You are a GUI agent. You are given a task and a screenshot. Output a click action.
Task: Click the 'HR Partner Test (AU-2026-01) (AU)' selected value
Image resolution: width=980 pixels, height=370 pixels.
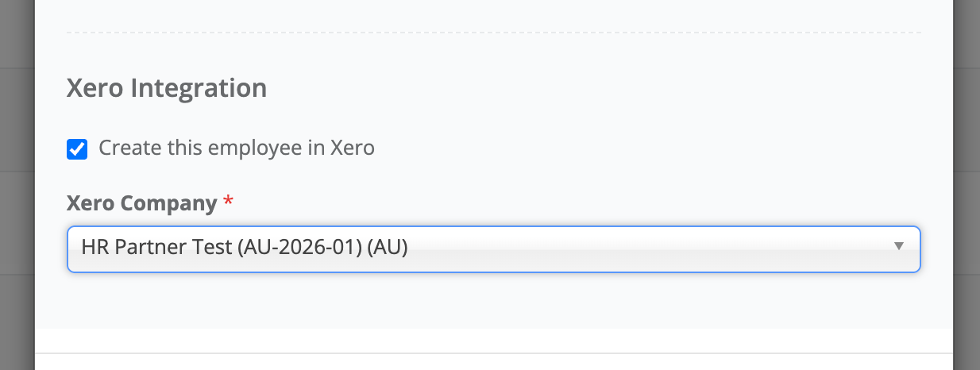[x=245, y=248]
